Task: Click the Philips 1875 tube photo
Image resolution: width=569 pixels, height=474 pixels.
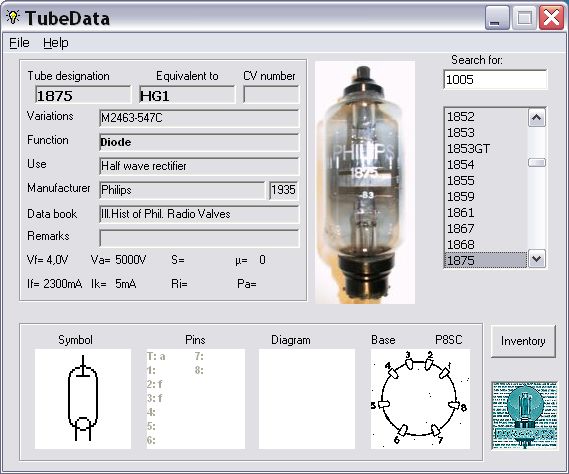Action: (365, 182)
